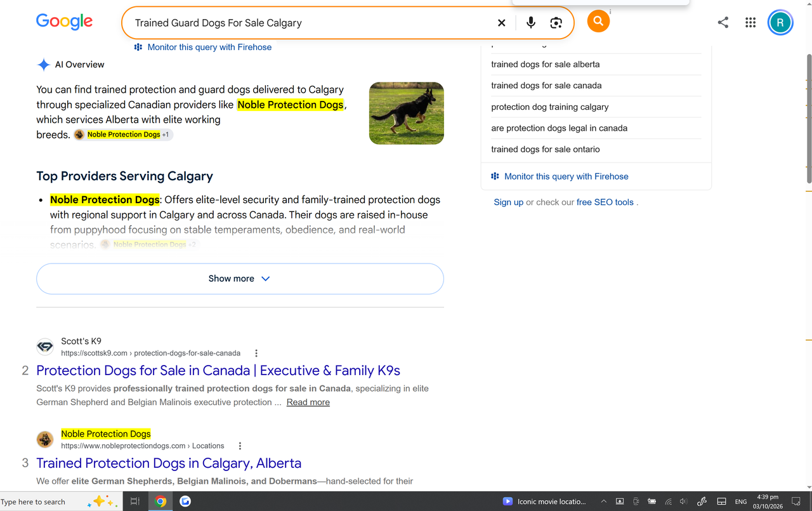The height and width of the screenshot is (511, 812).
Task: Open the Google apps grid
Action: coord(750,23)
